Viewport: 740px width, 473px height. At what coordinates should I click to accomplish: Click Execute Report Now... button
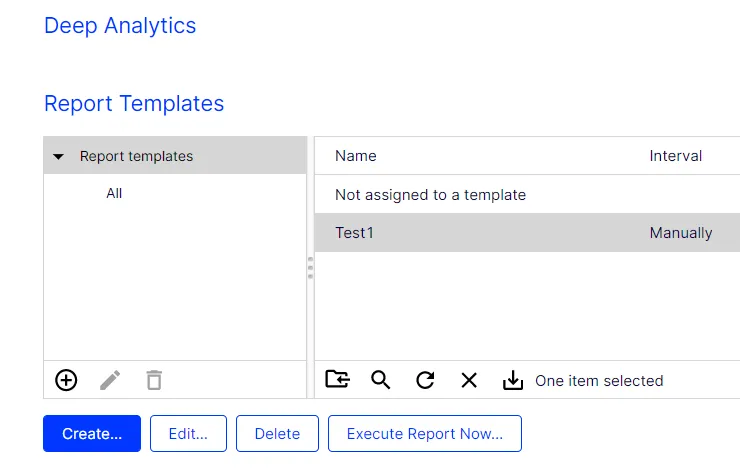[425, 433]
